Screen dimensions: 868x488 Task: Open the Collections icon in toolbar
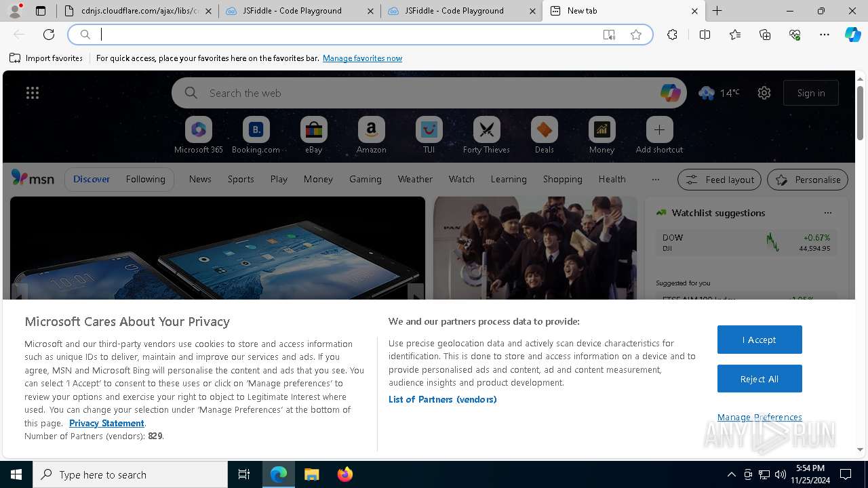point(765,35)
